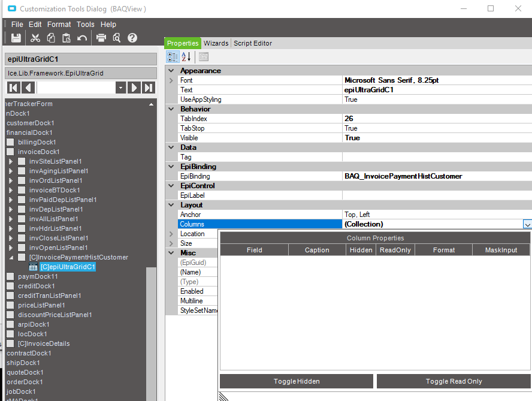Image resolution: width=532 pixels, height=401 pixels.
Task: Select the invoiceDock1 tree item
Action: (39, 152)
